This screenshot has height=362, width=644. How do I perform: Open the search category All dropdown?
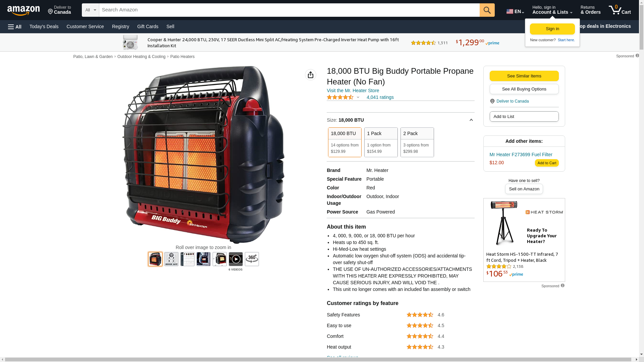coord(91,10)
